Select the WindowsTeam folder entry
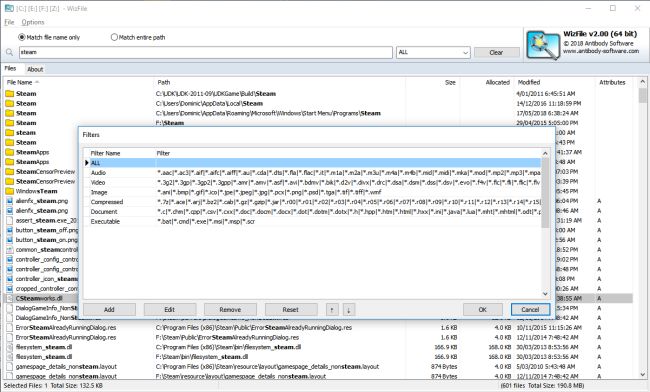Image resolution: width=650 pixels, height=392 pixels. (36, 191)
